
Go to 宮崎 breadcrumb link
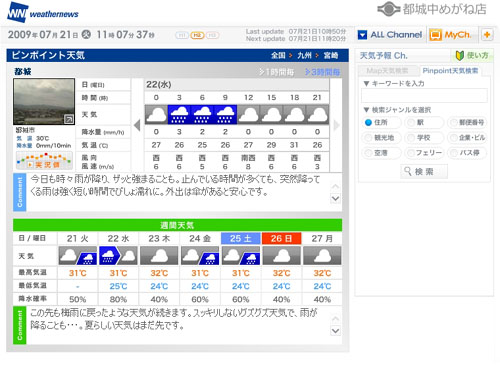(x=331, y=55)
